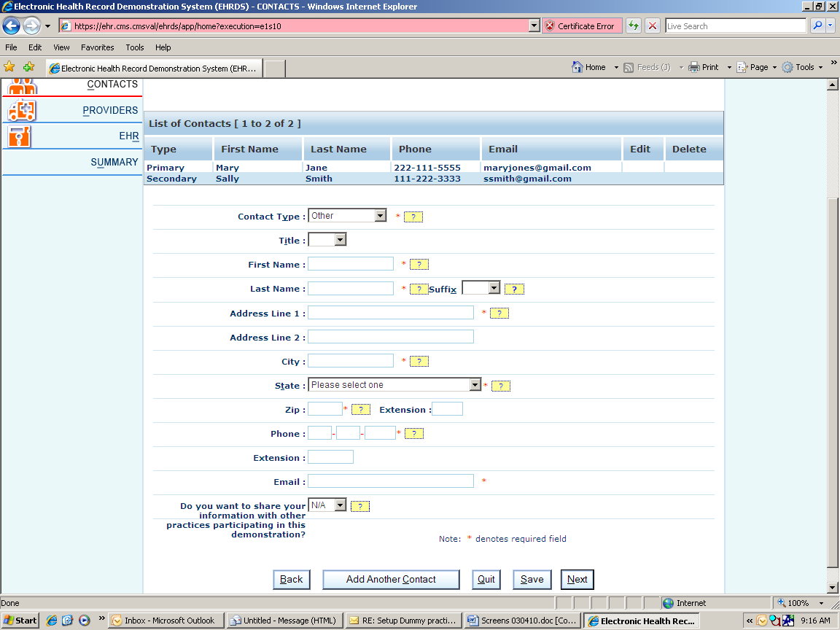Open the View menu
This screenshot has height=630, width=840.
point(61,47)
